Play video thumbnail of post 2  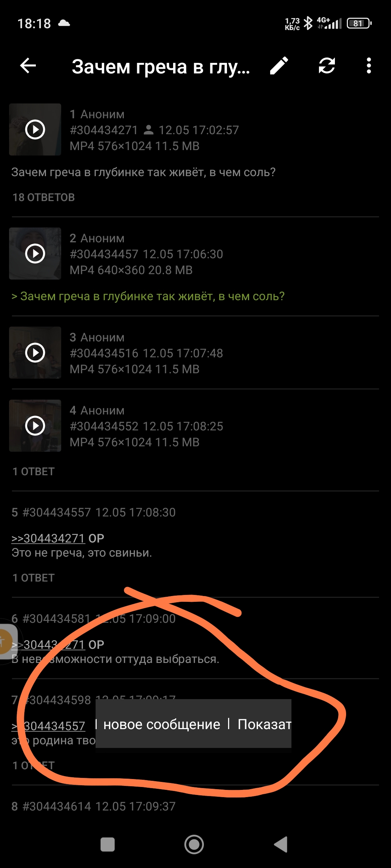click(35, 254)
